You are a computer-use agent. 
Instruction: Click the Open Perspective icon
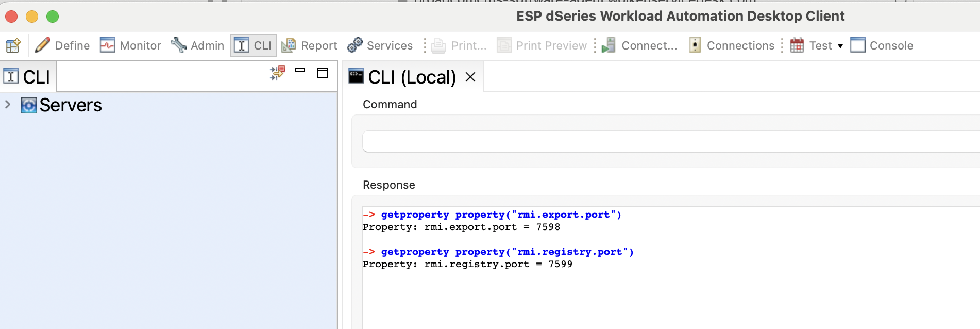pyautogui.click(x=13, y=45)
